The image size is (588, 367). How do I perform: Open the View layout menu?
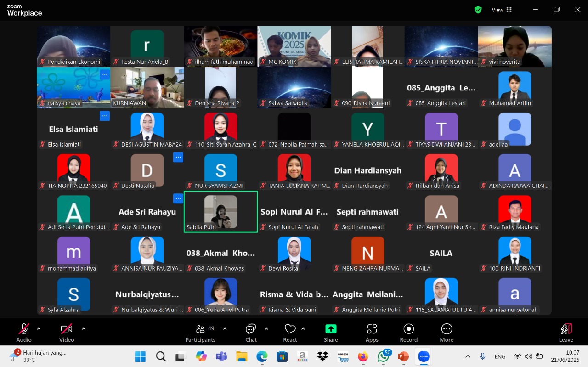coord(502,10)
